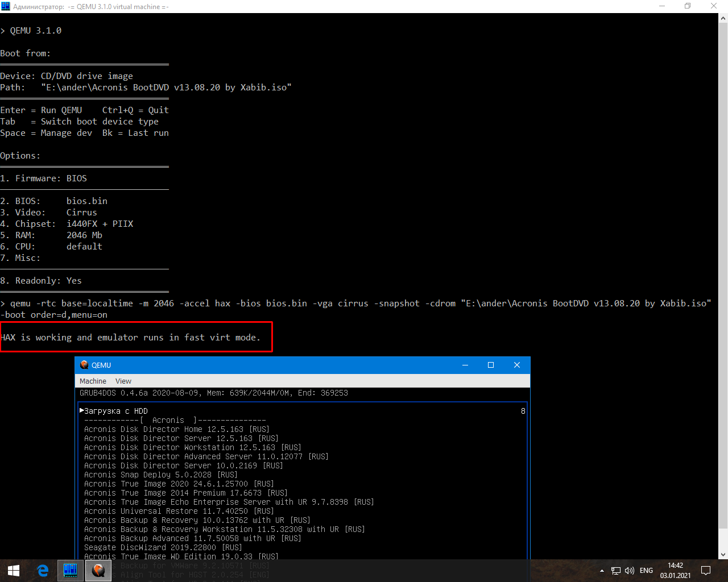Select Acronis True Image WD Edition
This screenshot has width=728, height=582.
(x=181, y=556)
